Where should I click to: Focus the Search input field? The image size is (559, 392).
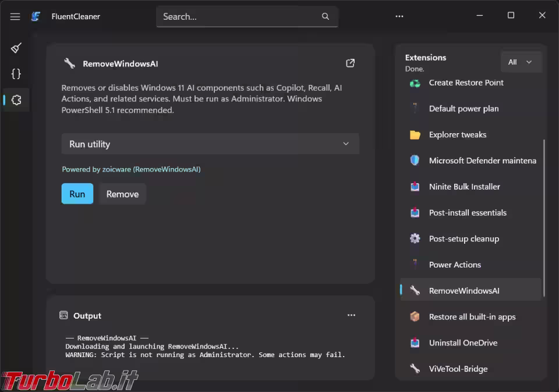click(x=247, y=16)
